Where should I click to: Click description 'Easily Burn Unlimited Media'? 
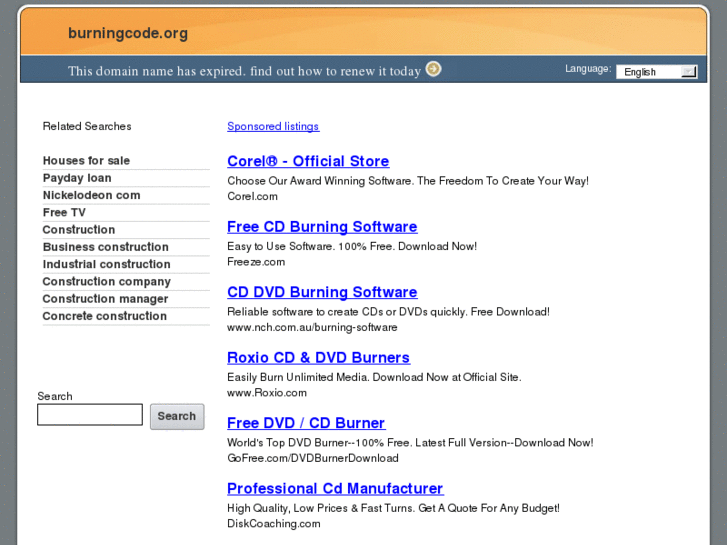(374, 377)
